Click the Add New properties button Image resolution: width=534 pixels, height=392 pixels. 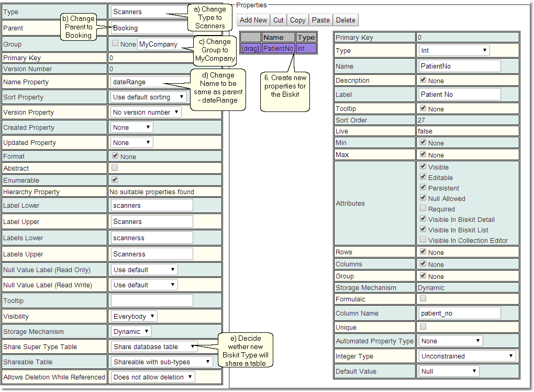coord(253,20)
